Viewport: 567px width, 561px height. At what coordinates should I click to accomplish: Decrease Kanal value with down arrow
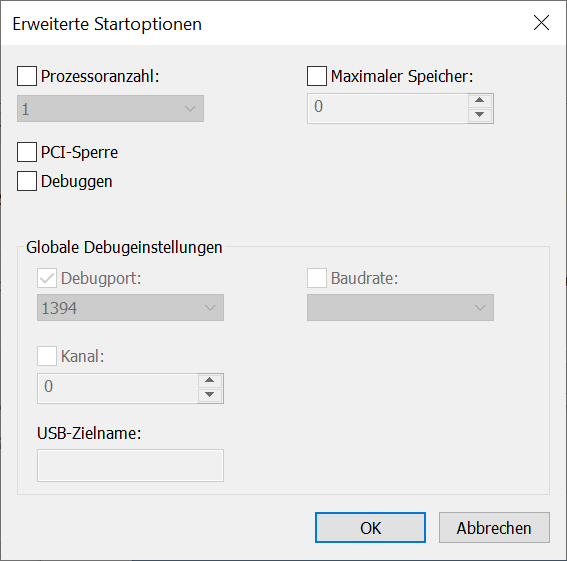coord(209,395)
